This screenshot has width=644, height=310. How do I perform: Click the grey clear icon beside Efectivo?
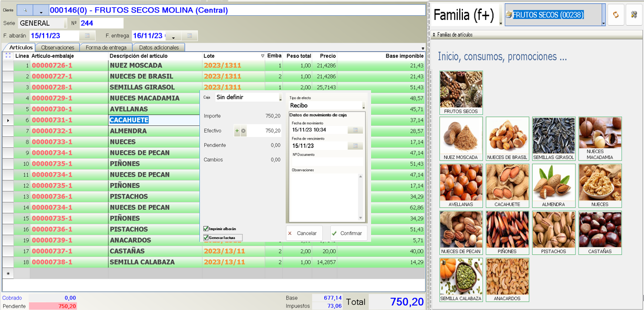244,131
